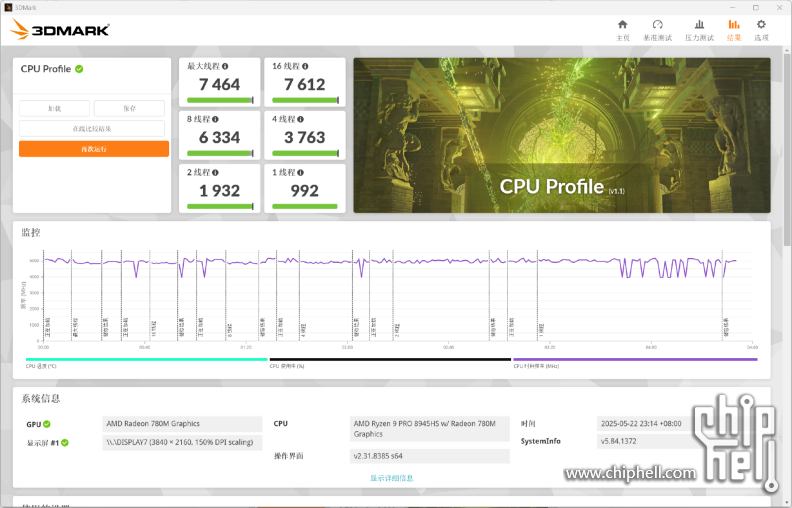Toggle the cyan CPU 温度 legend bar
The width and height of the screenshot is (792, 508).
pos(146,360)
